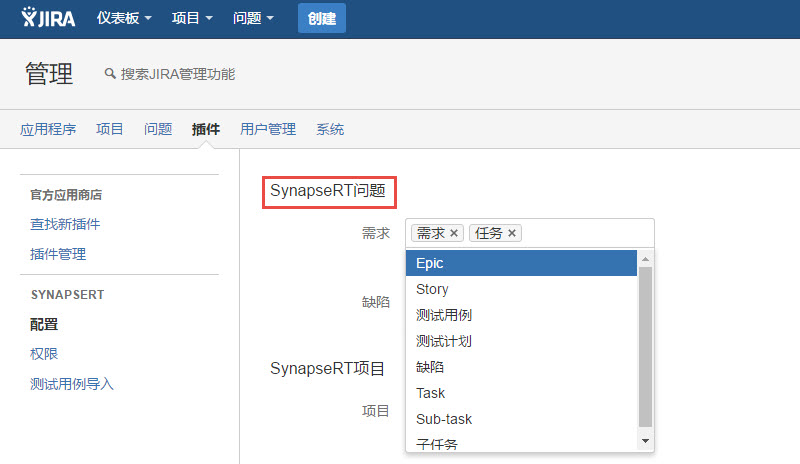Image resolution: width=800 pixels, height=464 pixels.
Task: Click the SynapseRT问题 heading text
Action: pyautogui.click(x=328, y=190)
